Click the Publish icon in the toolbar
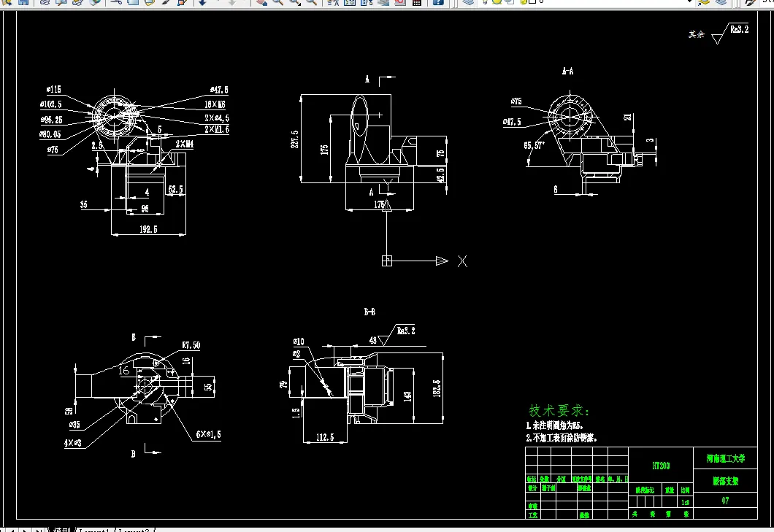 click(x=77, y=2)
